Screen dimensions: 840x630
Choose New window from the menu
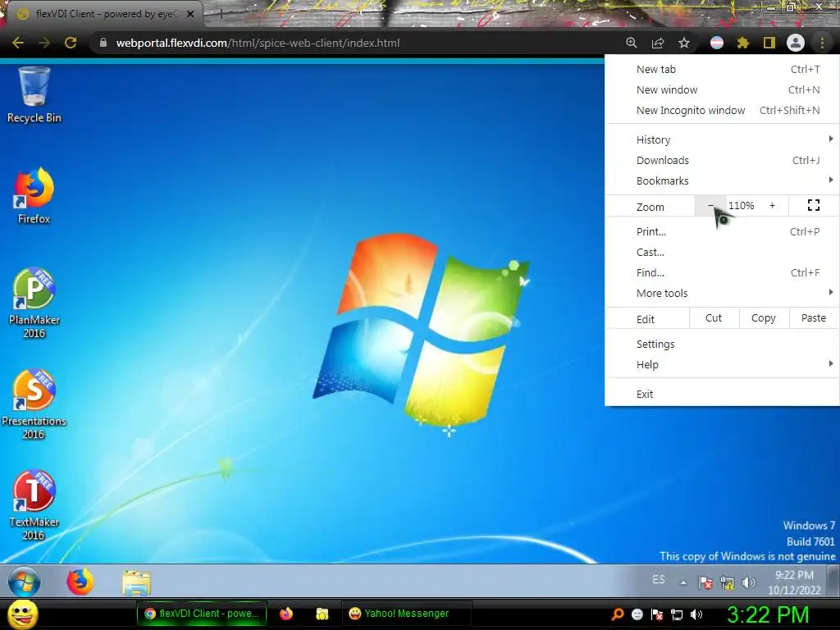tap(722, 89)
